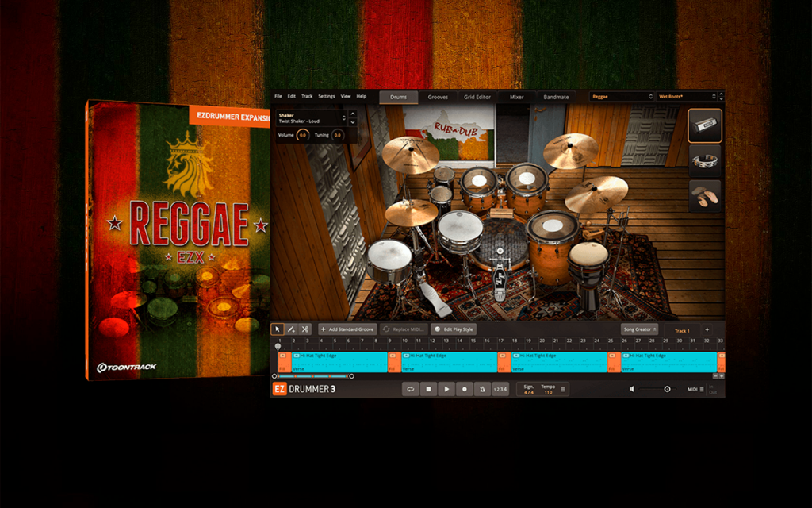This screenshot has height=508, width=812.
Task: Select the tambourine percussion thumbnail
Action: pos(705,160)
